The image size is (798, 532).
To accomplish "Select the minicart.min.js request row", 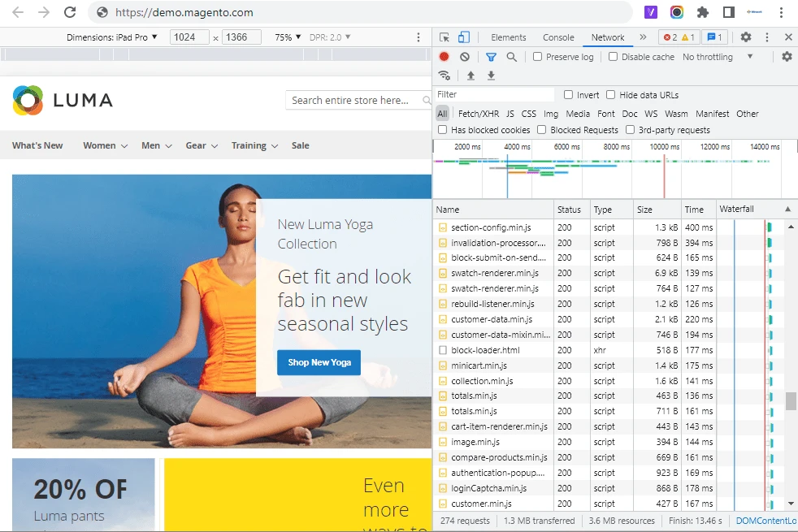I will 479,365.
